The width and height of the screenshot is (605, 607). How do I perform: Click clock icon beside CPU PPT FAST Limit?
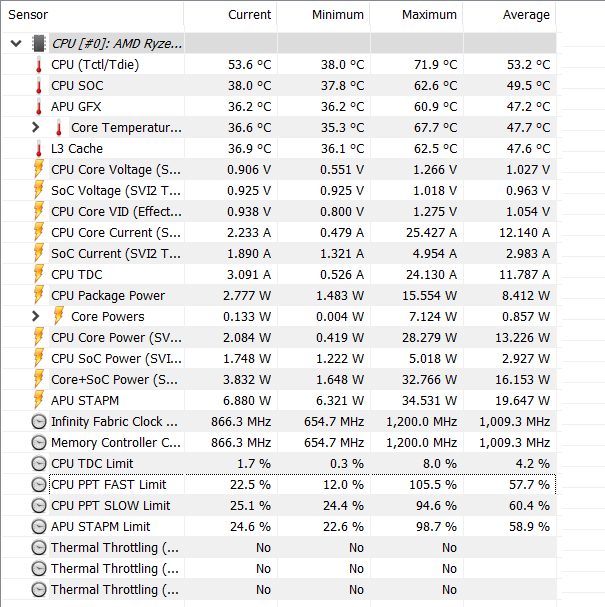tap(39, 485)
